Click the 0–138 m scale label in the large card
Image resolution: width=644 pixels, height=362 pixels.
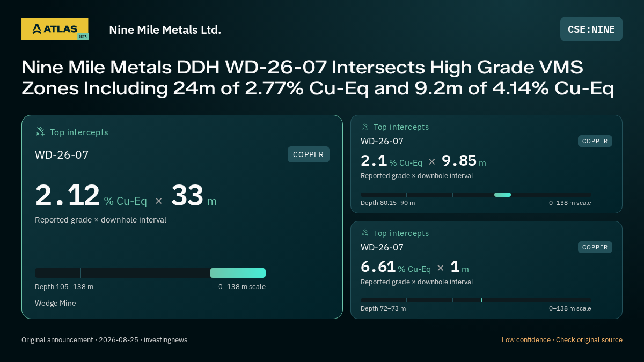[242, 286]
